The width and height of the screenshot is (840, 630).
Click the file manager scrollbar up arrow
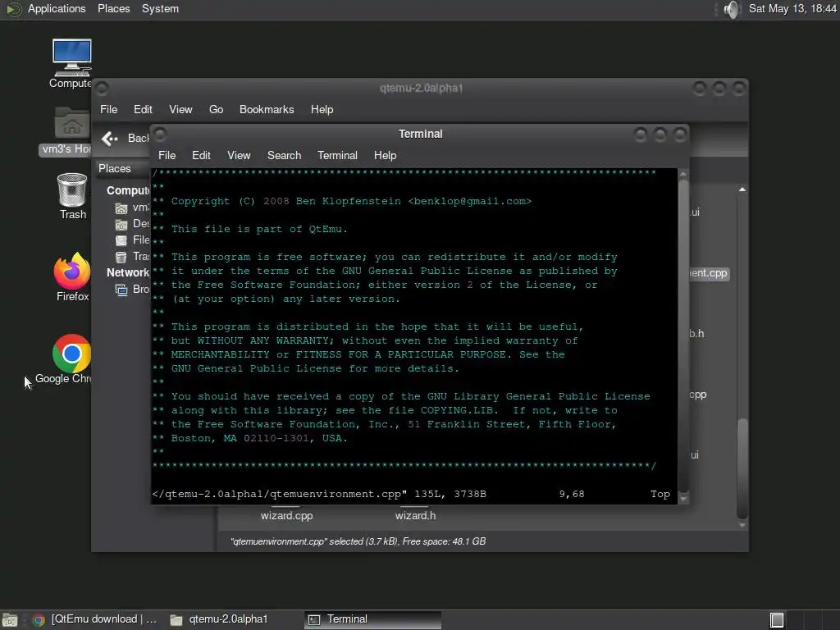[742, 189]
